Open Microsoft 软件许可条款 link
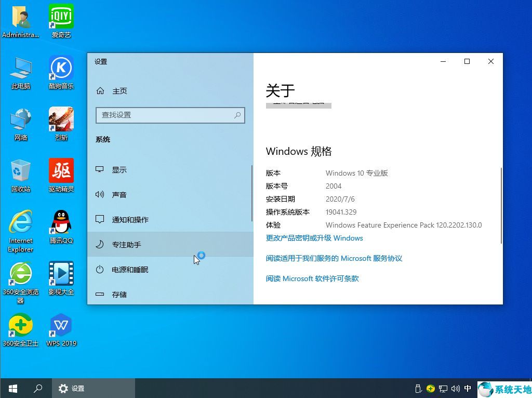This screenshot has height=398, width=532. (312, 278)
